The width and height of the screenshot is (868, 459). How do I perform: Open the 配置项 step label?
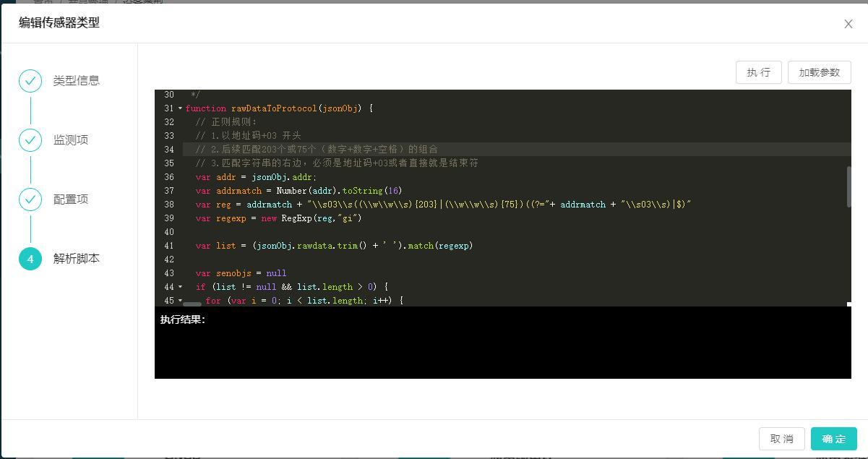71,200
